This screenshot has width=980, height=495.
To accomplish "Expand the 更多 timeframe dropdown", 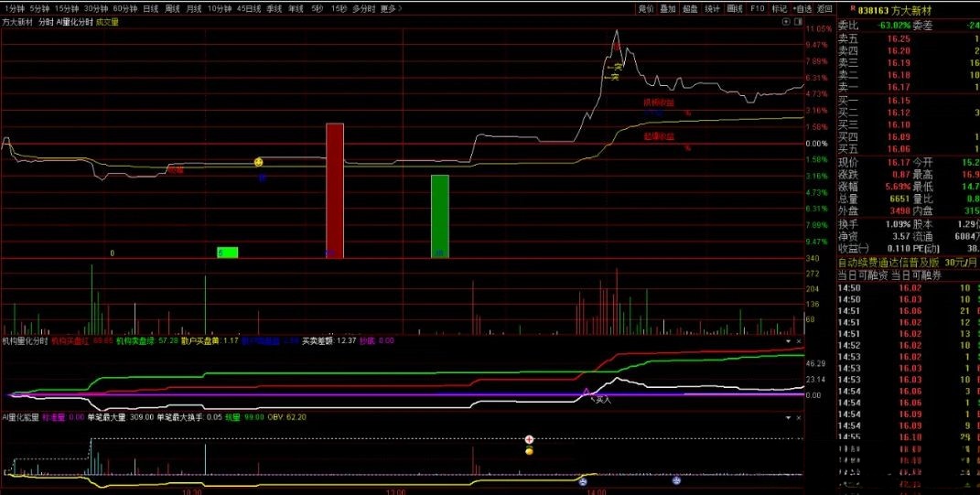I will [392, 8].
